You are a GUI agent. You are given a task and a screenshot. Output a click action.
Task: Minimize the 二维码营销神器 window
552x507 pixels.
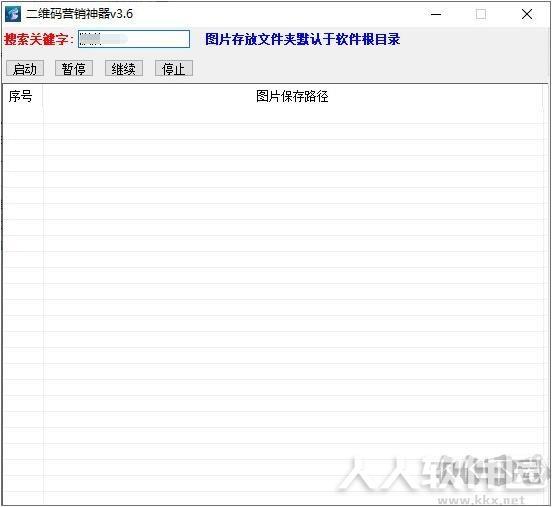click(436, 14)
